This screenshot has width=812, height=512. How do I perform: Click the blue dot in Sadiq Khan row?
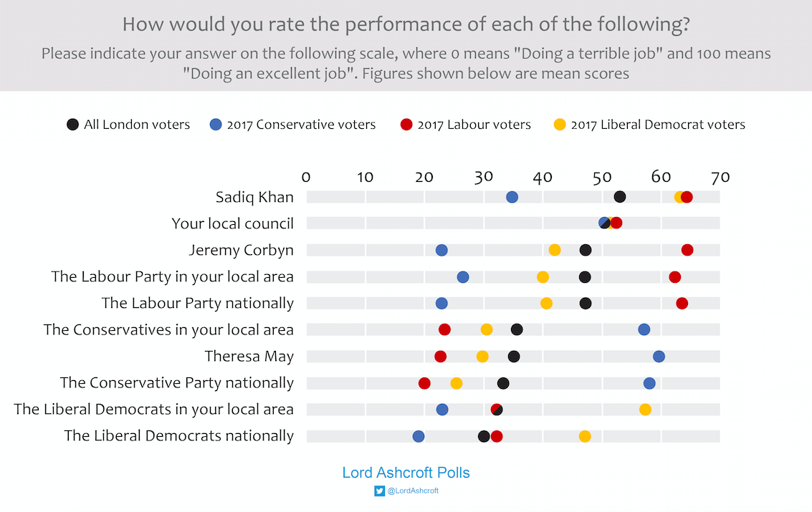[512, 197]
